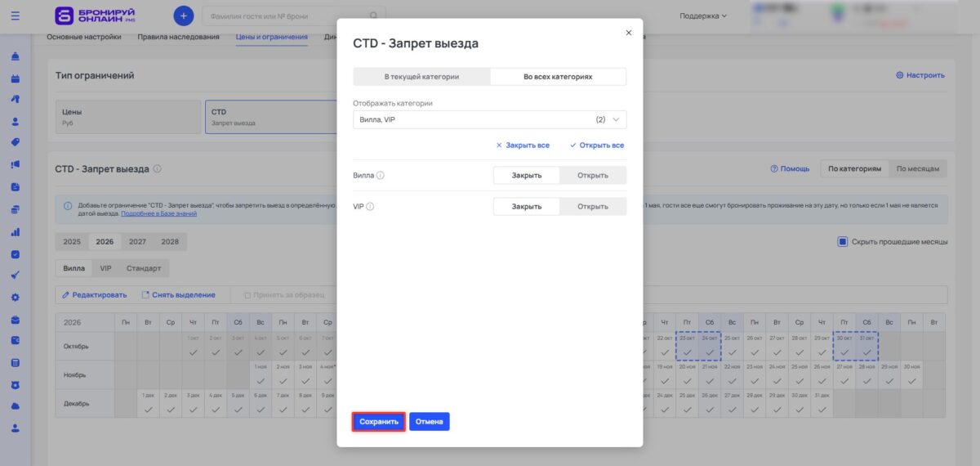The width and height of the screenshot is (980, 466).
Task: Open the Цены и ограничения tab
Action: pos(271,37)
